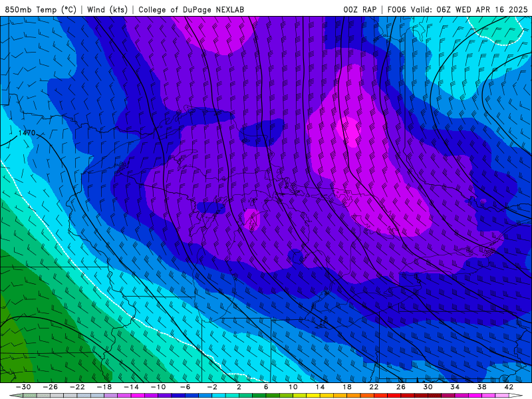Screen dimensions: 532x399
Task: Click the 34 colorbar tick label
Action: pos(455,387)
